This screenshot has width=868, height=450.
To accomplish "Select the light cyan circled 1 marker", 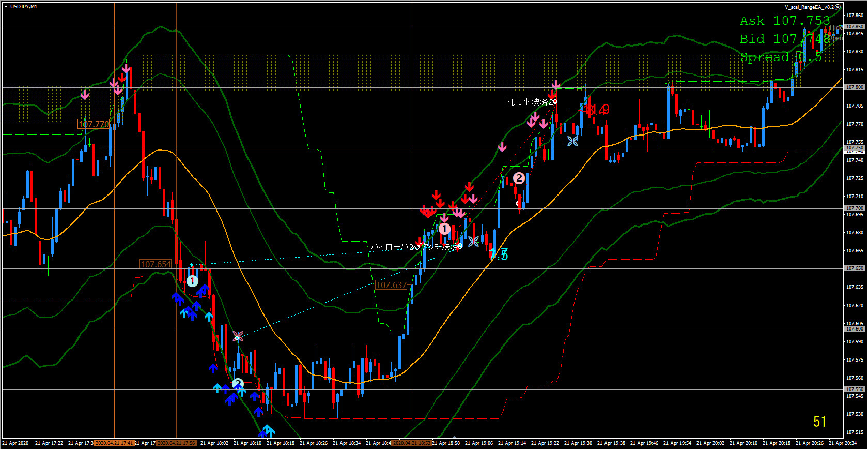I will pyautogui.click(x=192, y=281).
